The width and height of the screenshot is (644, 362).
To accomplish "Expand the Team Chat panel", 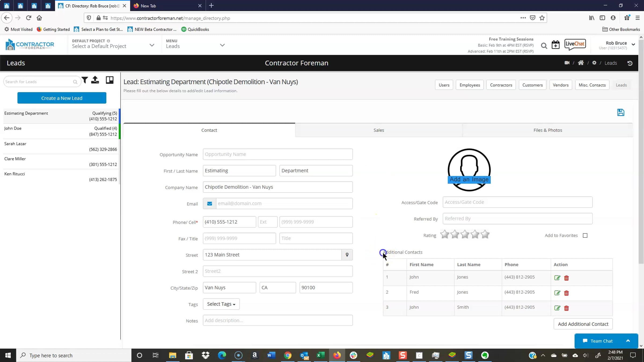I will click(606, 341).
